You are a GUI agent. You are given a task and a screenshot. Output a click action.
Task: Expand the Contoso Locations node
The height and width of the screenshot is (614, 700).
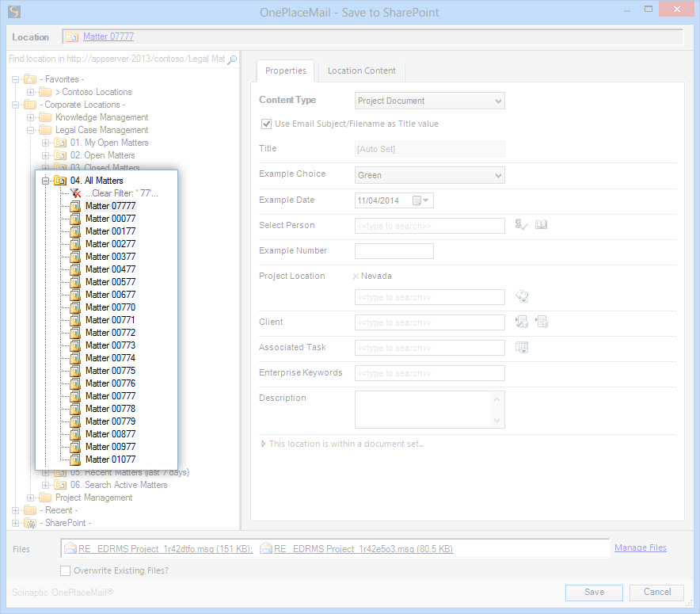pos(30,92)
